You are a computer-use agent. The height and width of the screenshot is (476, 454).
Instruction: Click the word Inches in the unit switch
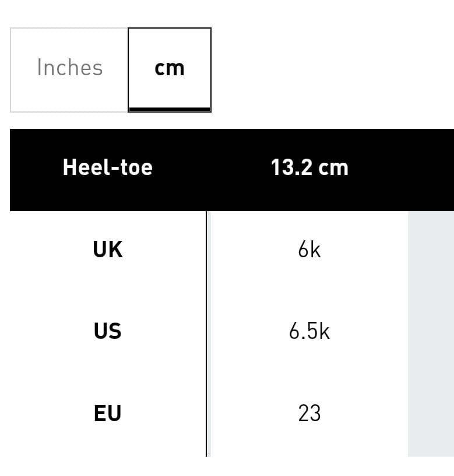click(x=70, y=68)
